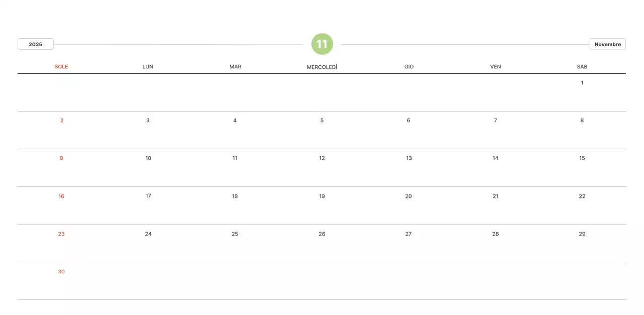Select date 22 Saturday

(x=582, y=196)
